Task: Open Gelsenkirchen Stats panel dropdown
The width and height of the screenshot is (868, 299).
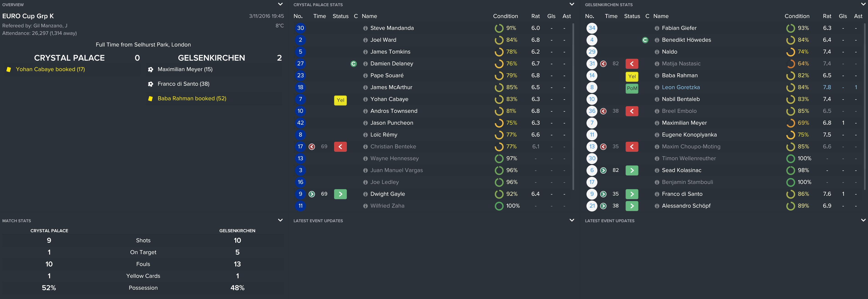Action: point(863,4)
